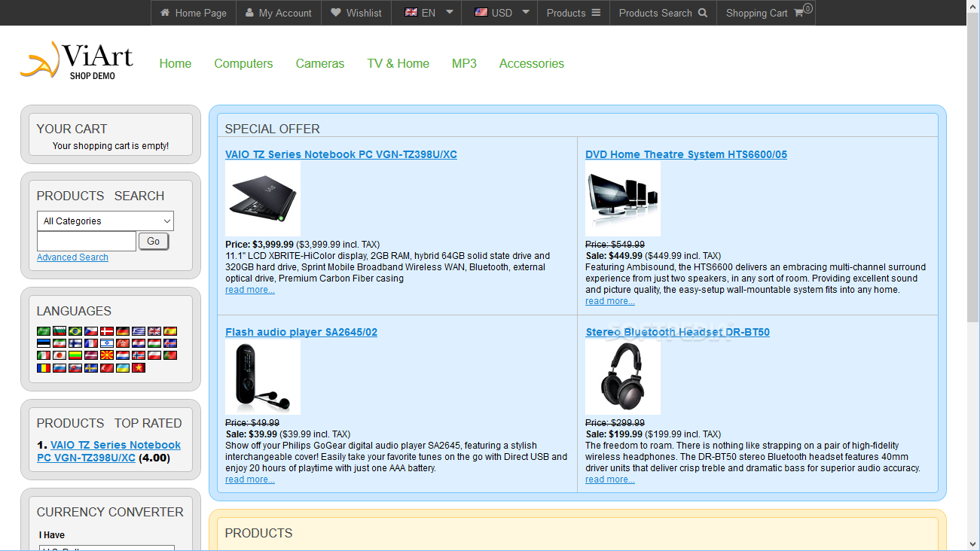Pick the Portuguese flag language
Viewport: 980px width, 551px height.
point(170,355)
